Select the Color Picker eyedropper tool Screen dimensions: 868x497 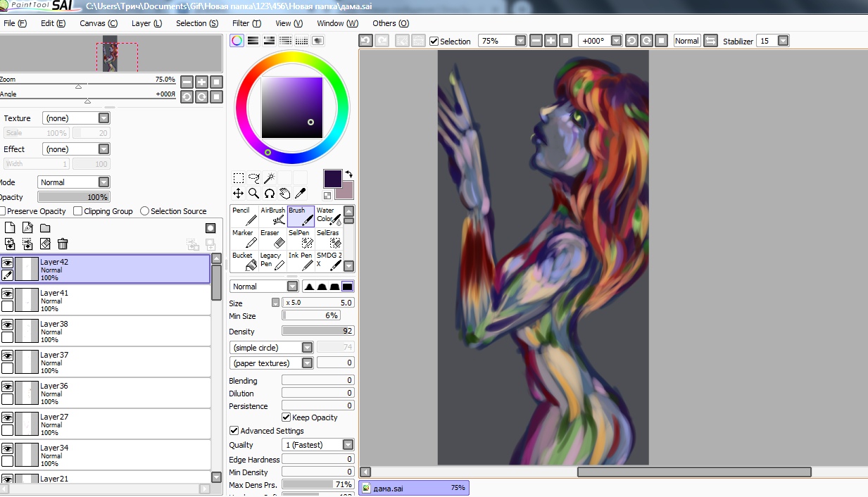pos(300,193)
